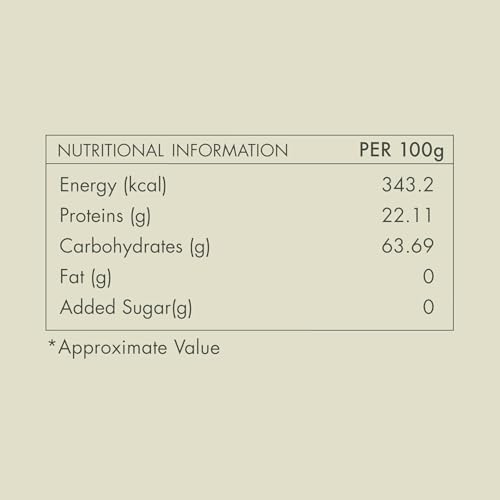Screen dimensions: 500x500
Task: Click the 63.69 carbohydrates value
Action: (x=408, y=246)
